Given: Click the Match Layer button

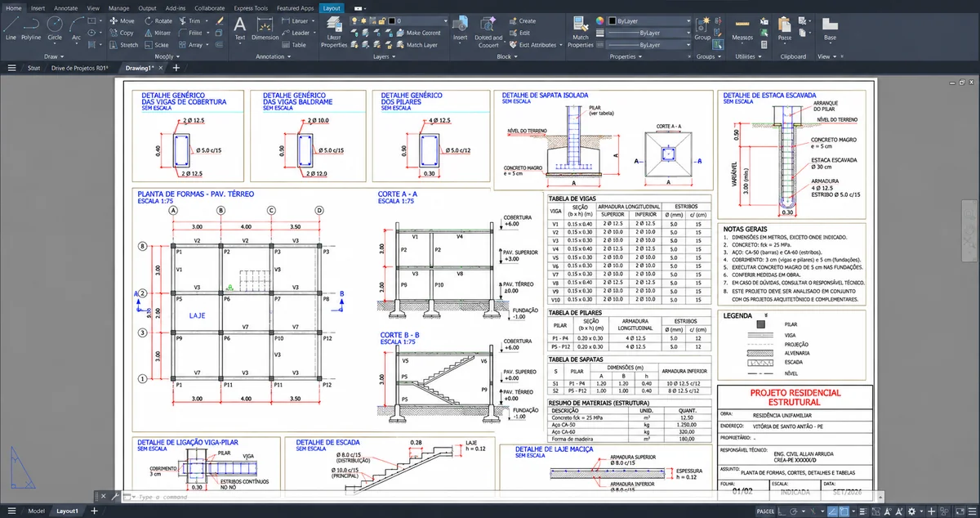Looking at the screenshot, I should [x=416, y=45].
